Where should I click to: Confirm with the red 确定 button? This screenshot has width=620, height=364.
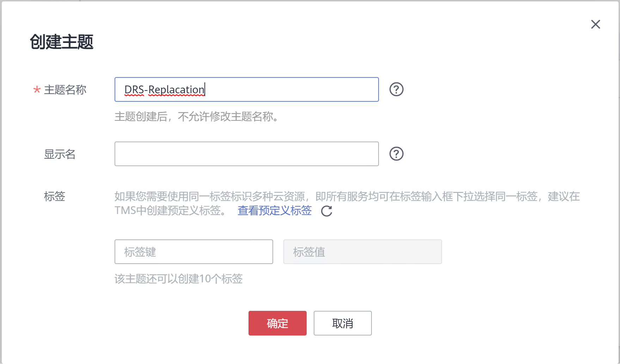(x=277, y=323)
